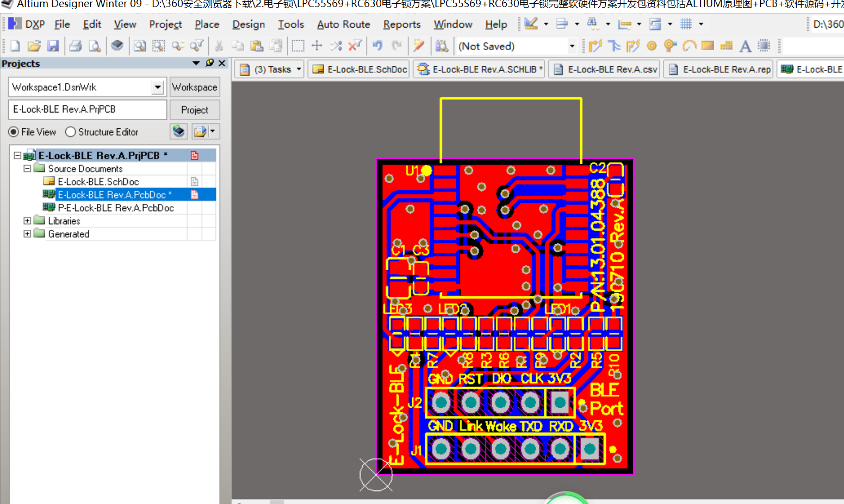Open an existing document via folder icon
This screenshot has height=504, width=844.
[34, 46]
